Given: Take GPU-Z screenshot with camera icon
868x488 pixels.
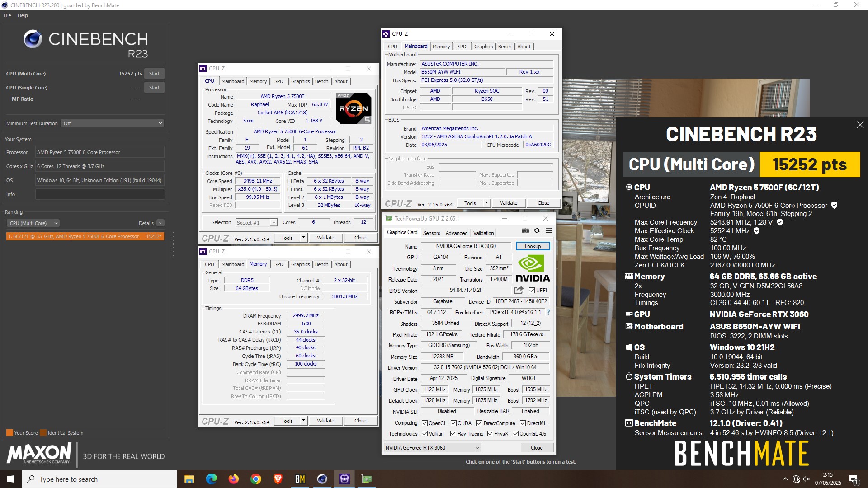Looking at the screenshot, I should [x=525, y=231].
